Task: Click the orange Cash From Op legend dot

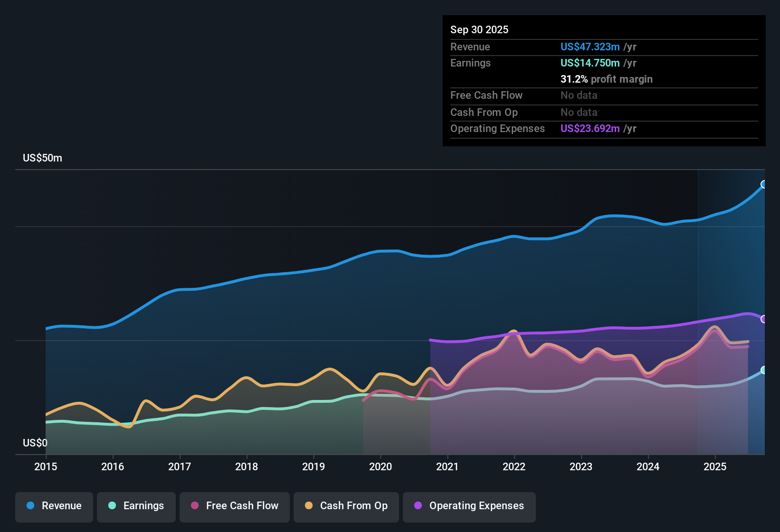Action: point(309,505)
